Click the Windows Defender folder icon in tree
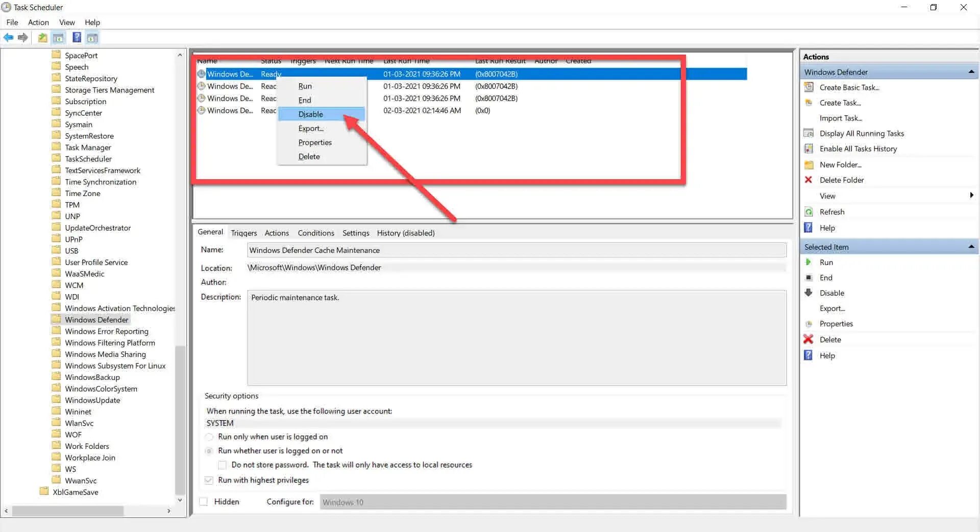 pos(56,319)
